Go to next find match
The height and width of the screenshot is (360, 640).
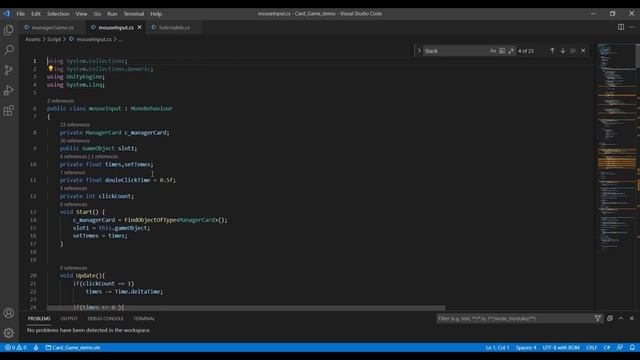point(563,51)
